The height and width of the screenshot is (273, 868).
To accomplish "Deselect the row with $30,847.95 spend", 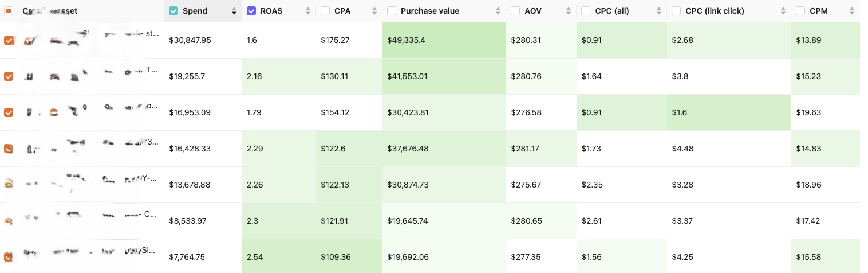I will click(x=9, y=40).
